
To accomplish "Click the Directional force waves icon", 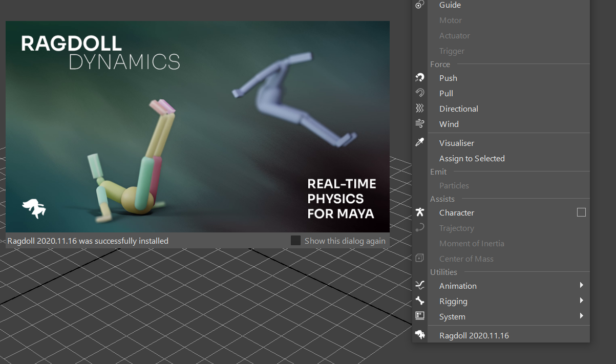I will point(420,109).
